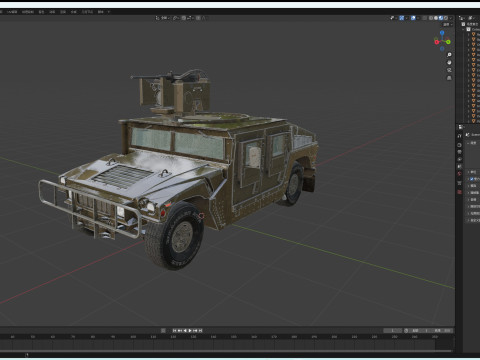The width and height of the screenshot is (480, 360).
Task: Open the Scene properties tab icon
Action: coord(459,166)
